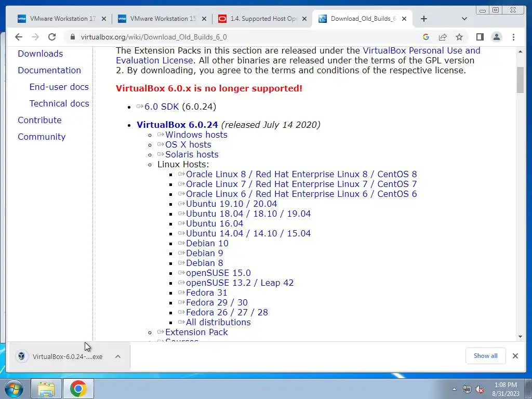Close the Download_Old_Builds tab
Screen dimensions: 532x399
coord(404,19)
